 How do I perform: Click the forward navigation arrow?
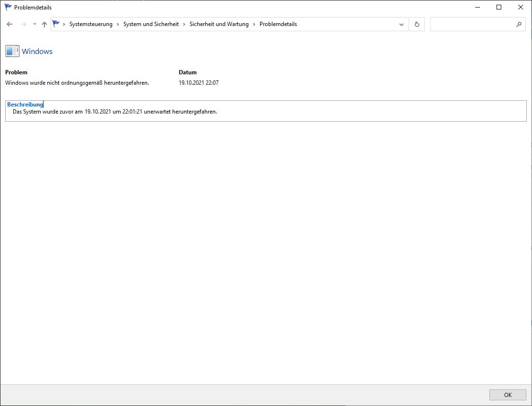click(x=24, y=24)
